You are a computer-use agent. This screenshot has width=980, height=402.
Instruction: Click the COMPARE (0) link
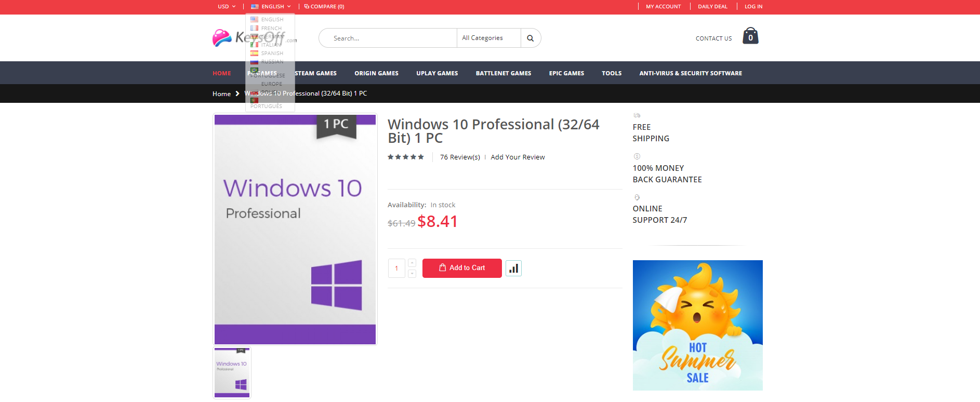point(324,7)
